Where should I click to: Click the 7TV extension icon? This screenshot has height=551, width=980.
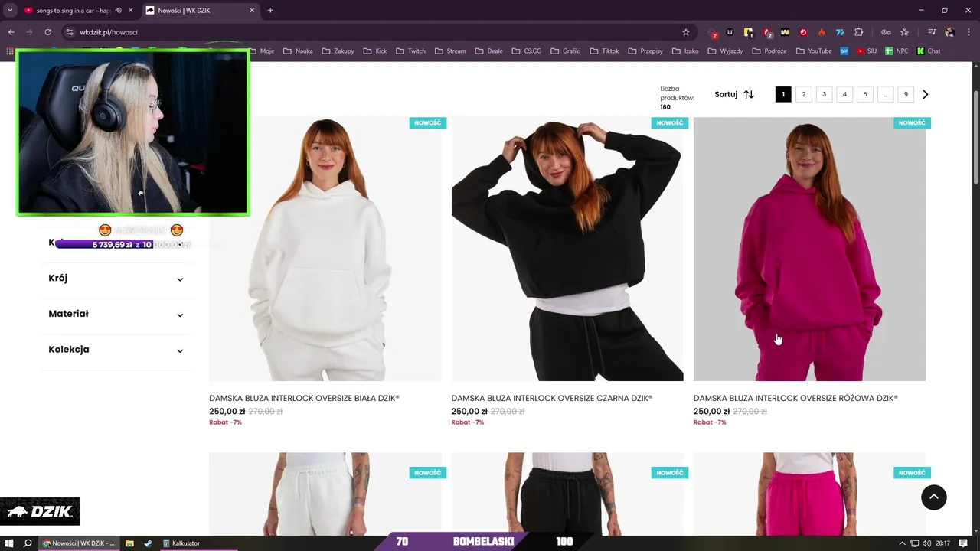pos(840,32)
